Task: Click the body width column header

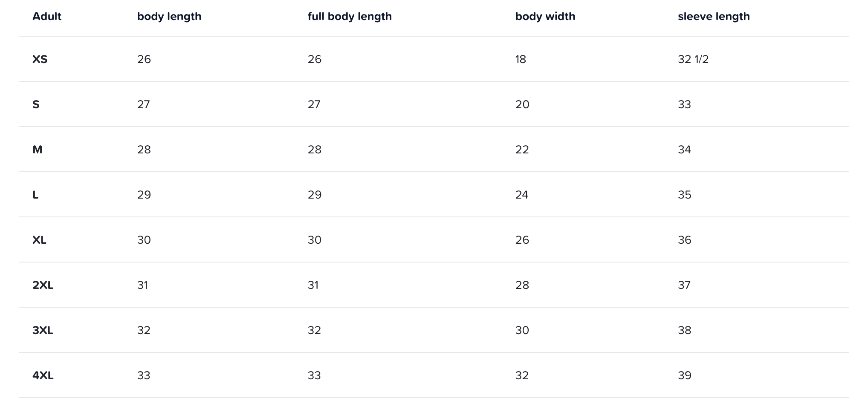Action: pyautogui.click(x=545, y=17)
